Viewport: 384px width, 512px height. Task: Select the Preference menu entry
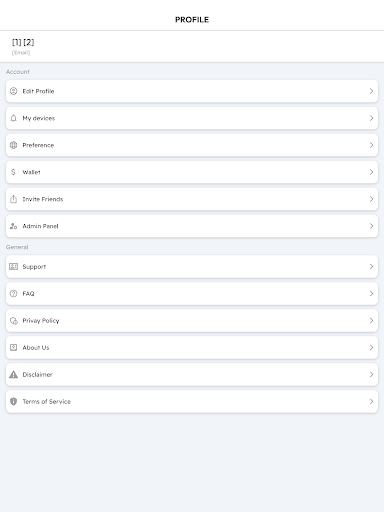pos(192,145)
